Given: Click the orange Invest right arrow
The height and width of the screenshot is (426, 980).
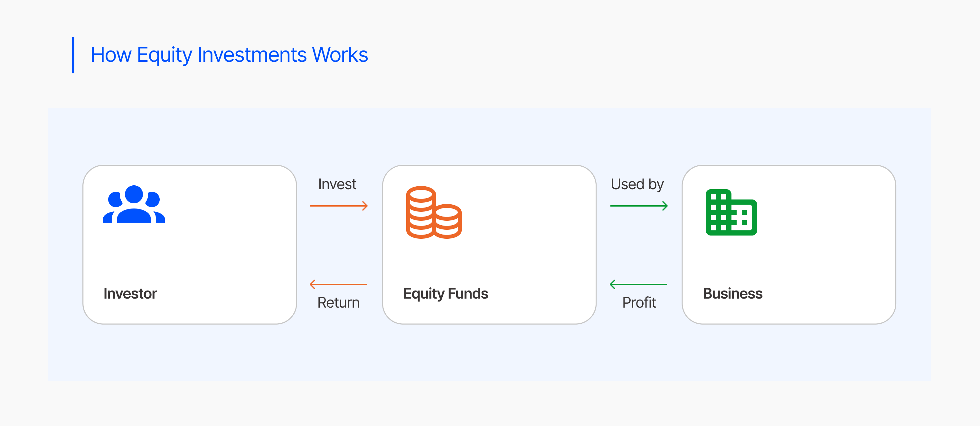Looking at the screenshot, I should 339,206.
